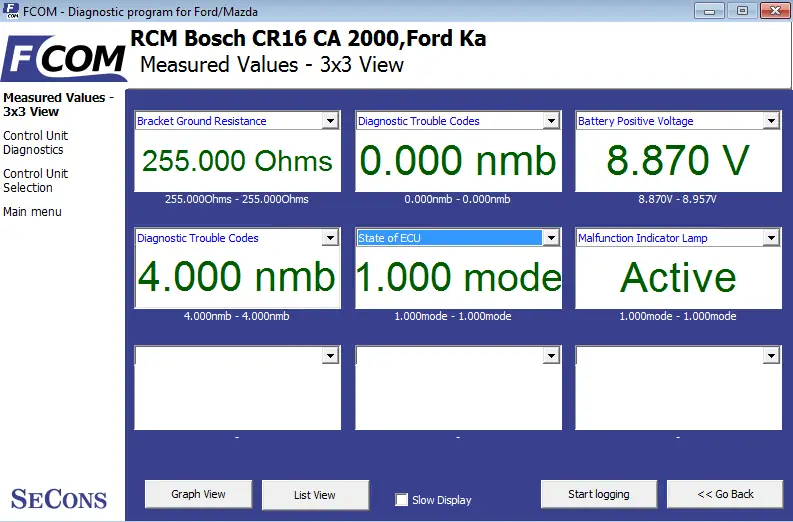Open the Battery Positive Voltage dropdown

pyautogui.click(x=771, y=120)
